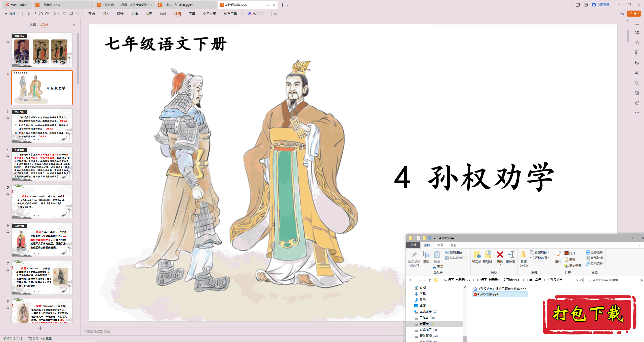644x342 pixels.
Task: Collapse the slide panel with chevron
Action: 74,24
